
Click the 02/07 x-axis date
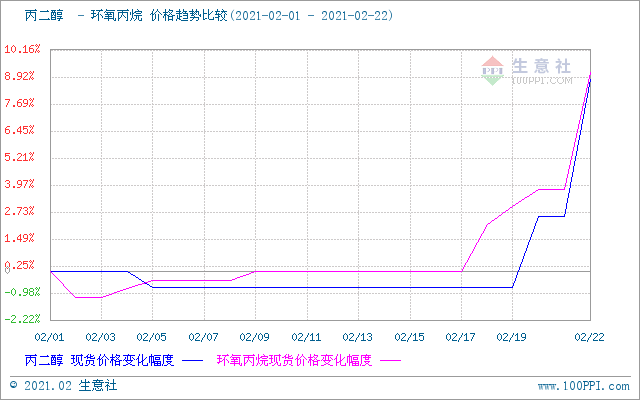203,337
